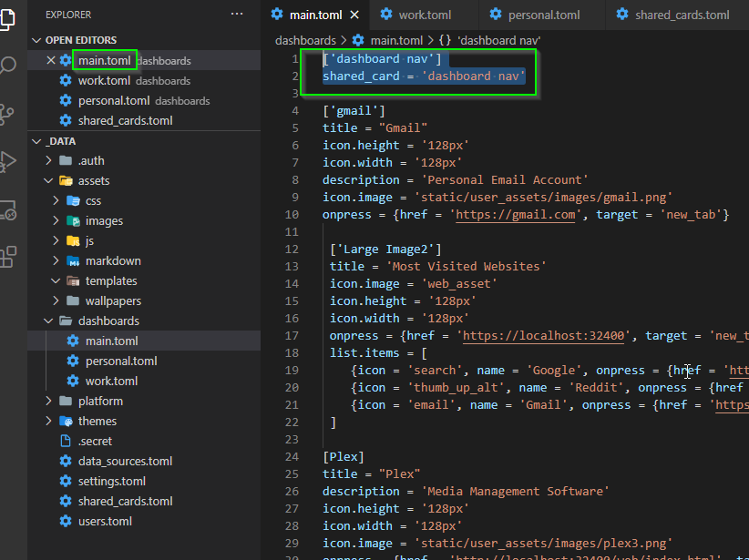Click the assets folder icon
The width and height of the screenshot is (749, 560).
(66, 180)
